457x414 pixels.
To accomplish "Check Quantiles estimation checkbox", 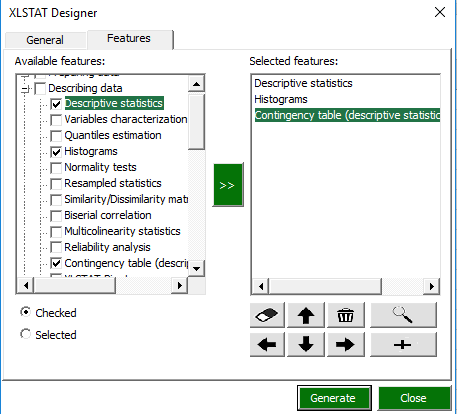I will coord(56,136).
